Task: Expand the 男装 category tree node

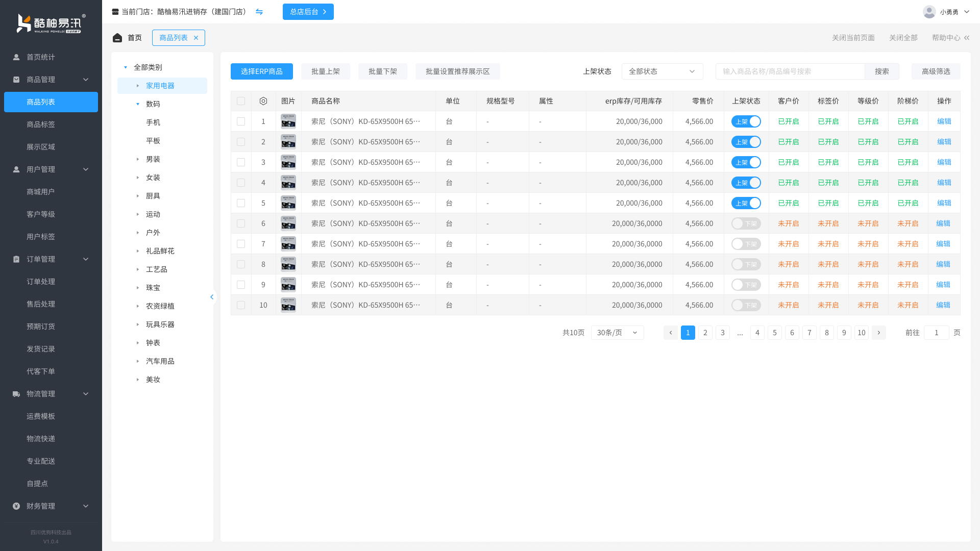Action: pyautogui.click(x=138, y=159)
